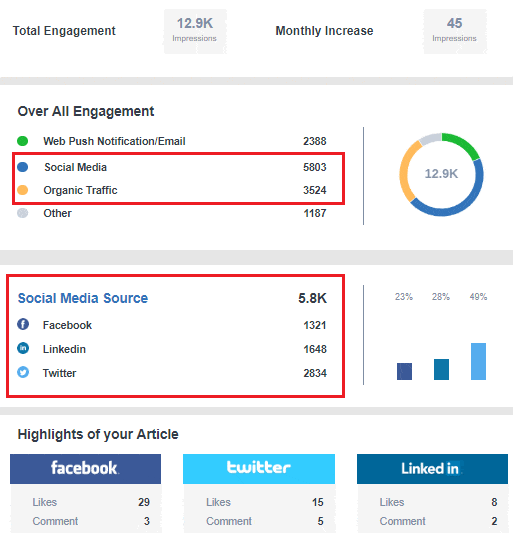Click the Highlights of your Article heading

[98, 434]
